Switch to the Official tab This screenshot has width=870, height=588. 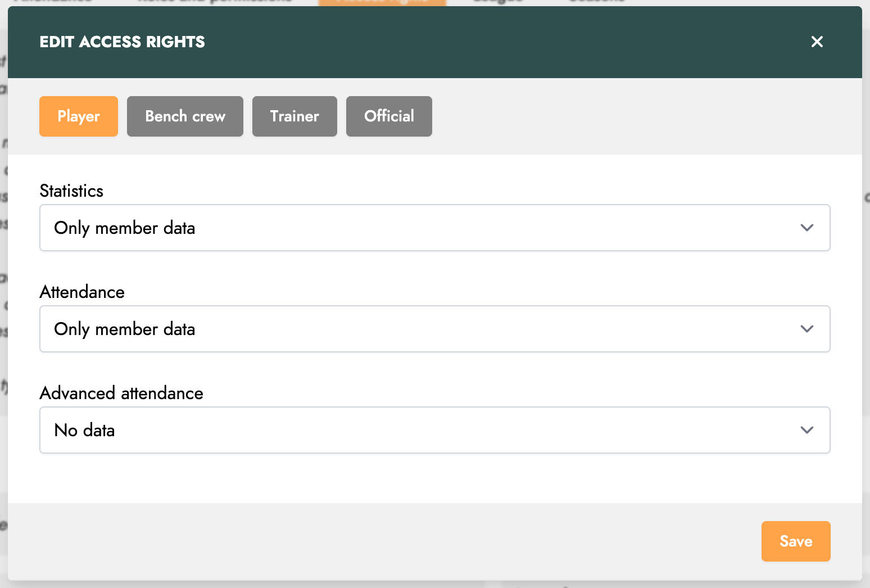coord(389,116)
